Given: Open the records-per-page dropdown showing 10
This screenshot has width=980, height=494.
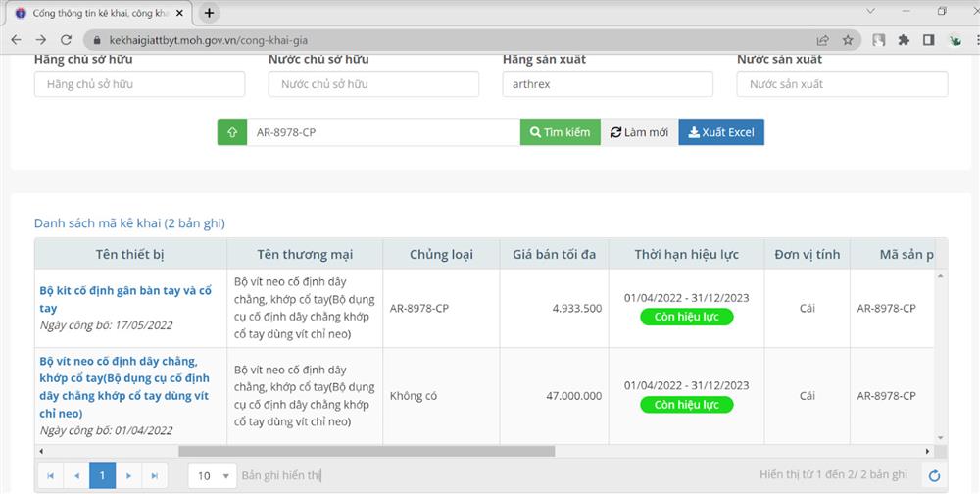Looking at the screenshot, I should pos(212,476).
